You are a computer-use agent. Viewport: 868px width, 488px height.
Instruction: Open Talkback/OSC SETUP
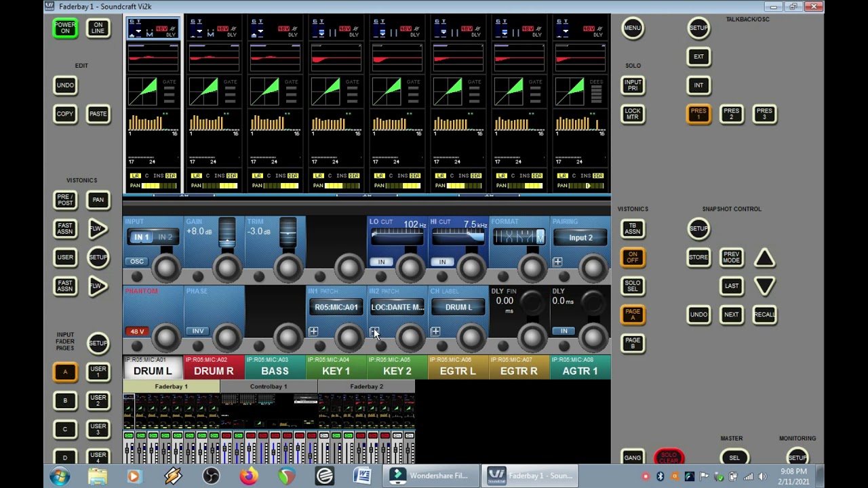pos(698,28)
